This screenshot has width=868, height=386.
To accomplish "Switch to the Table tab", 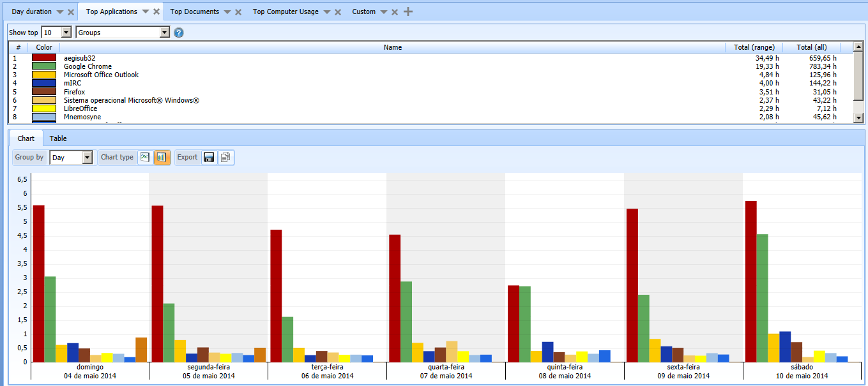I will click(58, 138).
